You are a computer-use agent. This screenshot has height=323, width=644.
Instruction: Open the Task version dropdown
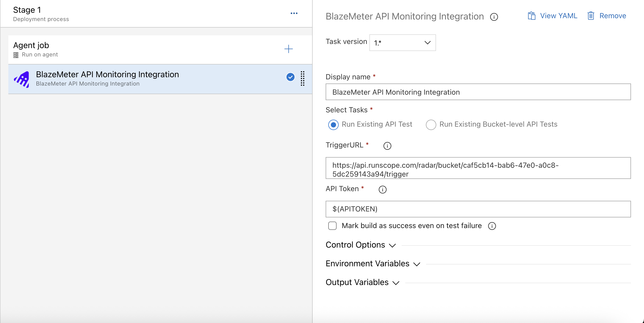402,43
